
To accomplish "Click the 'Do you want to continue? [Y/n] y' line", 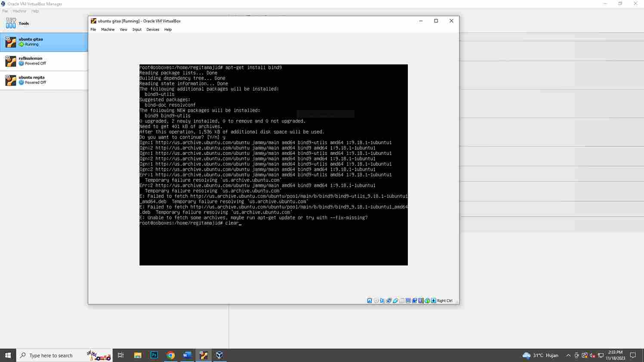I will click(x=182, y=137).
